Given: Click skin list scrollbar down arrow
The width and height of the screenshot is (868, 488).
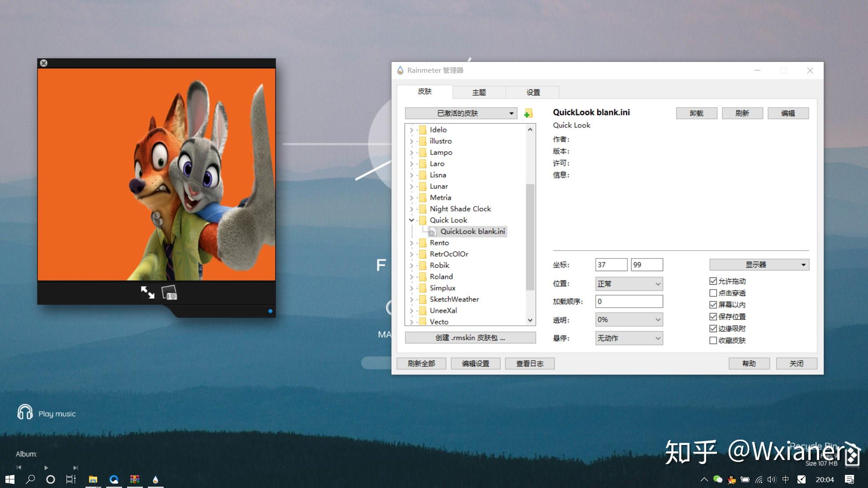Looking at the screenshot, I should coord(530,320).
